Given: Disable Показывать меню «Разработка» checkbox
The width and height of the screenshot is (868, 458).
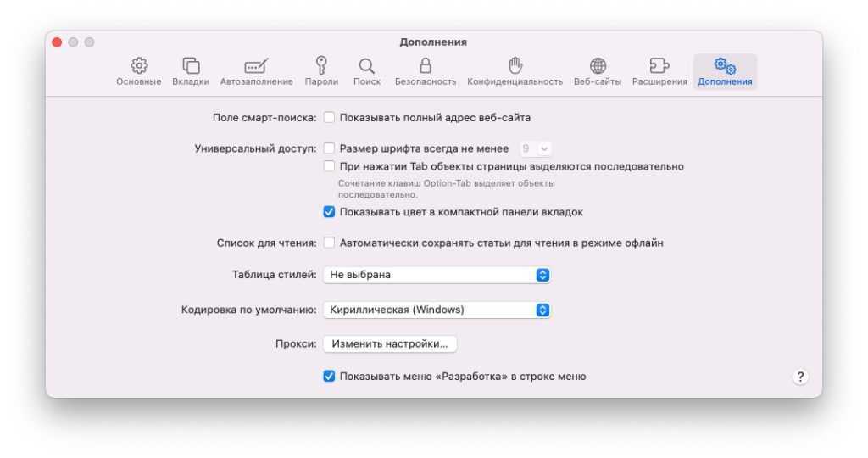Looking at the screenshot, I should (330, 376).
